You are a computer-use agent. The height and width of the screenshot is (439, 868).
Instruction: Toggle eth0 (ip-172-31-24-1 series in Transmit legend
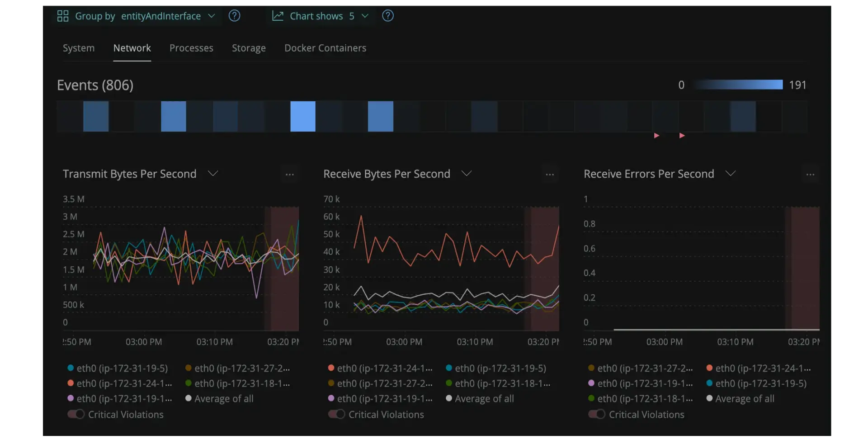[120, 383]
